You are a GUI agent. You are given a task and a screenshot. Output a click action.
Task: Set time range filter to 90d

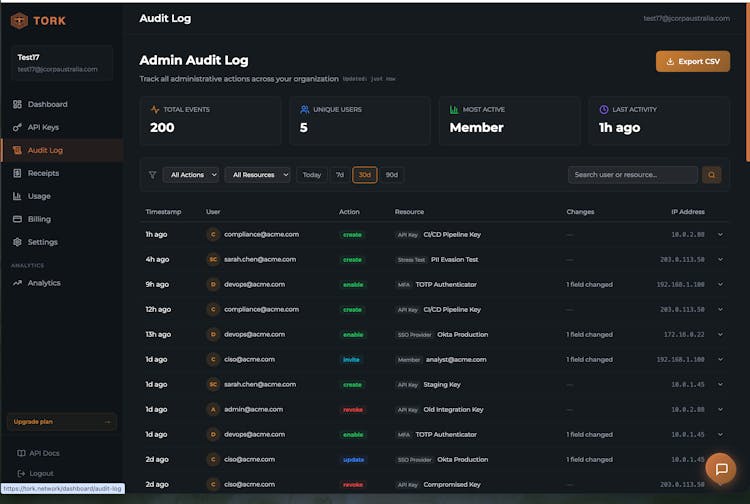click(x=391, y=175)
